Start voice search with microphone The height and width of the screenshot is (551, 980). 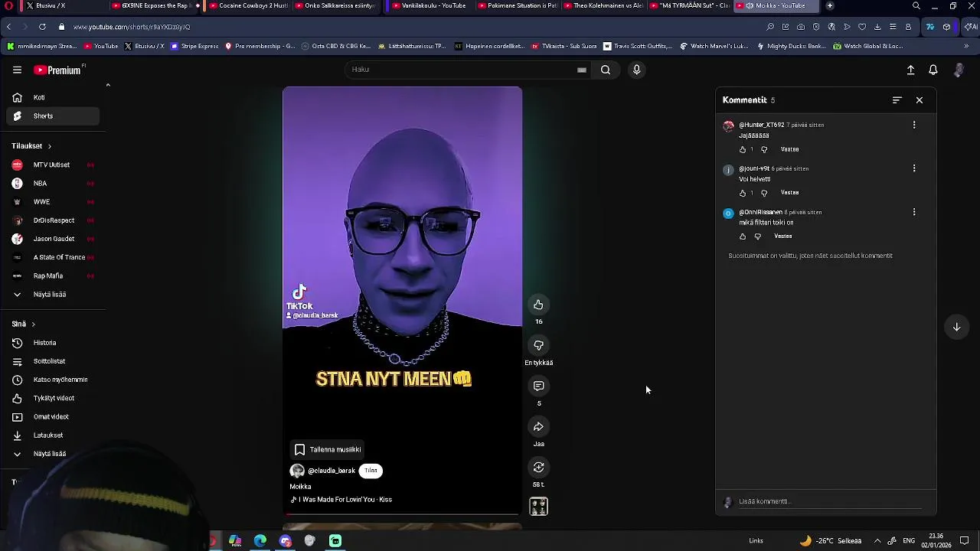[636, 70]
